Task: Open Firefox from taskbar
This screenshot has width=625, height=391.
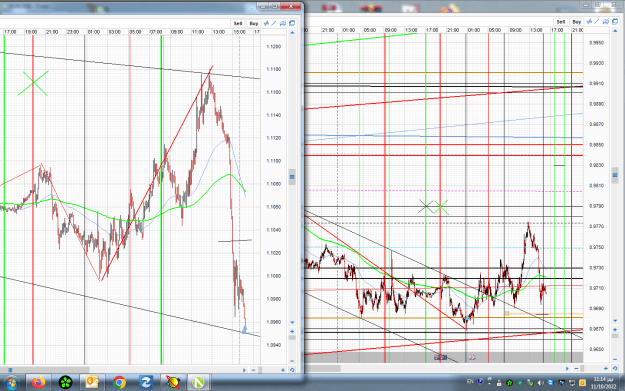Action: coord(39,383)
